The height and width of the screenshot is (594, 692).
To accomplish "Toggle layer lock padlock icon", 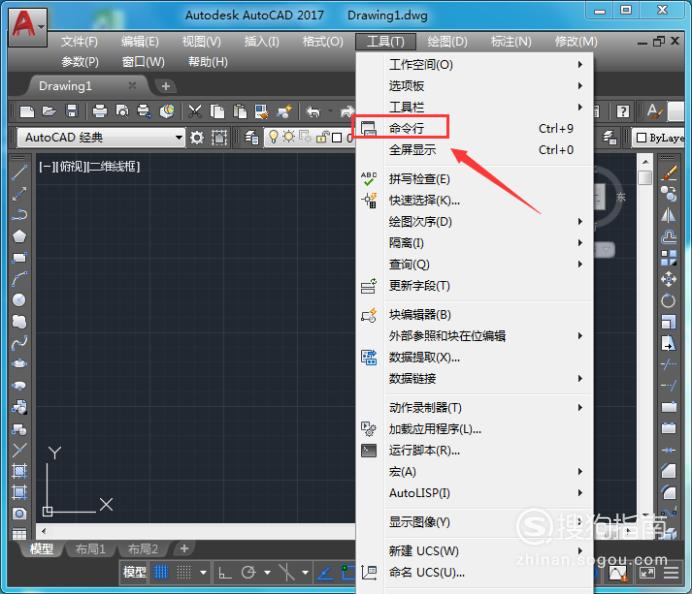I will [322, 138].
